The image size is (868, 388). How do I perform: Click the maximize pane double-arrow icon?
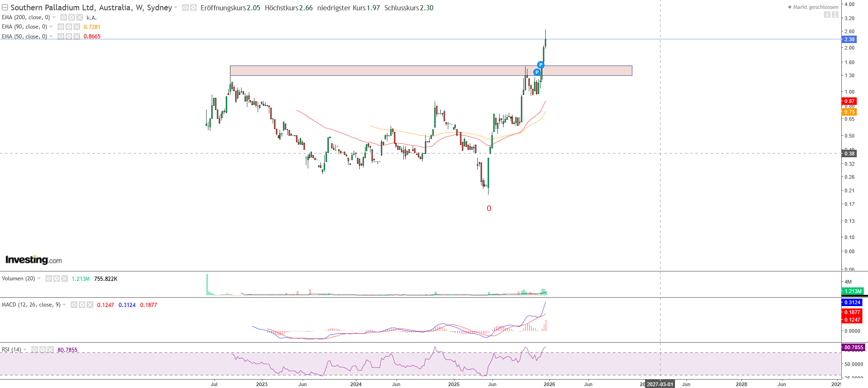835,15
